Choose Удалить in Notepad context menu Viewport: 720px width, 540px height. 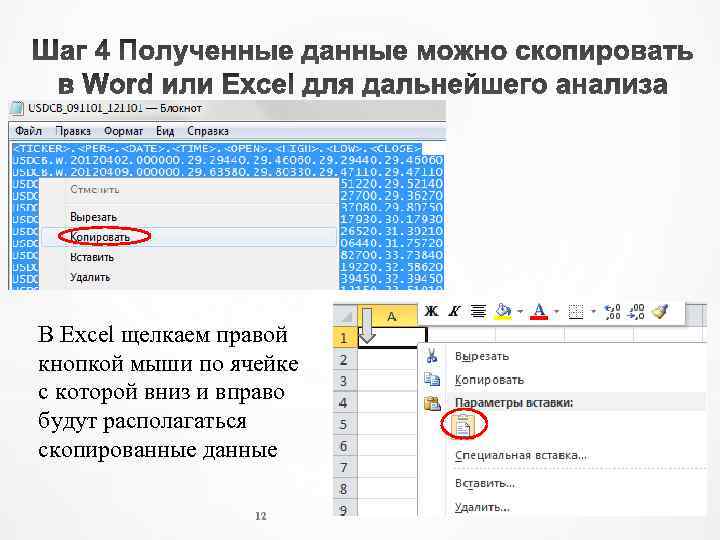(189, 277)
